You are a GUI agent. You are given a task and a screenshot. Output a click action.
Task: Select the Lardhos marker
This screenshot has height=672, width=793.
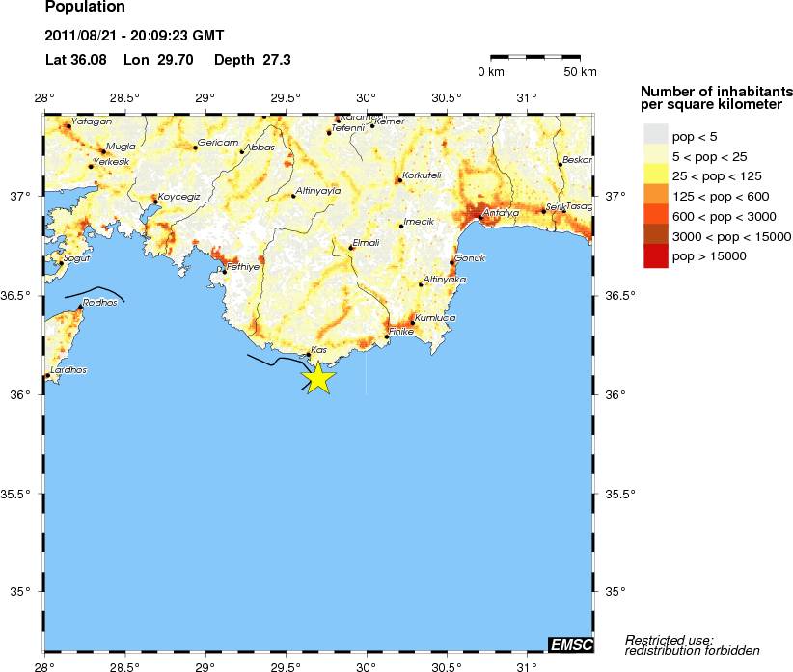pyautogui.click(x=47, y=375)
